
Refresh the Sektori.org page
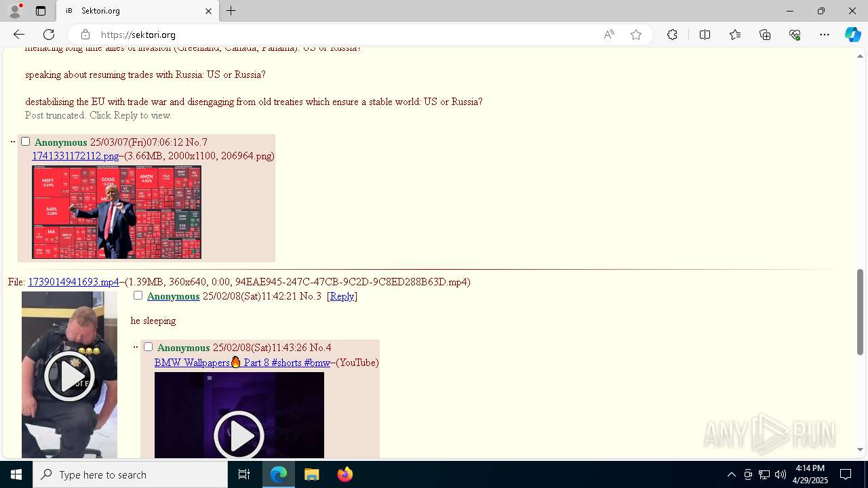pyautogui.click(x=49, y=35)
